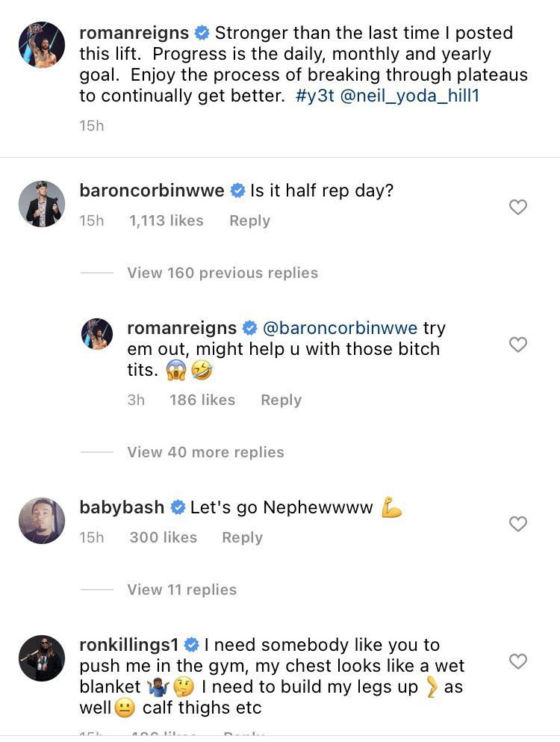Reply to baroncorbinwwe's comment
The image size is (560, 742).
[x=249, y=220]
